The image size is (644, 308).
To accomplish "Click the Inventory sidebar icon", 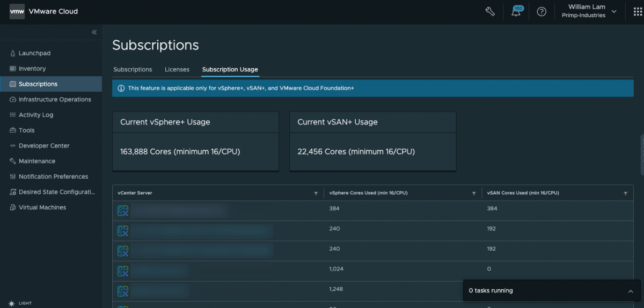I will [x=13, y=69].
